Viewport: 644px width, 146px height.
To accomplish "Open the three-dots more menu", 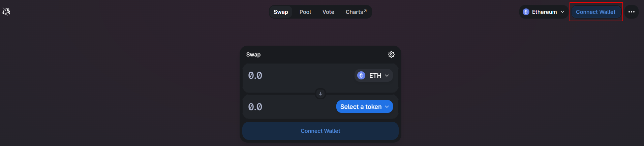I will pos(632,12).
